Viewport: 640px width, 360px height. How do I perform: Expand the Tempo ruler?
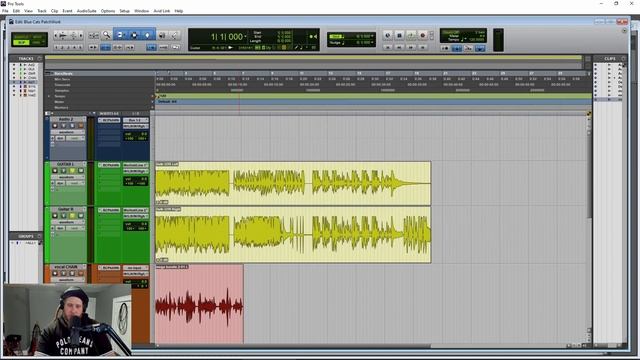point(49,96)
